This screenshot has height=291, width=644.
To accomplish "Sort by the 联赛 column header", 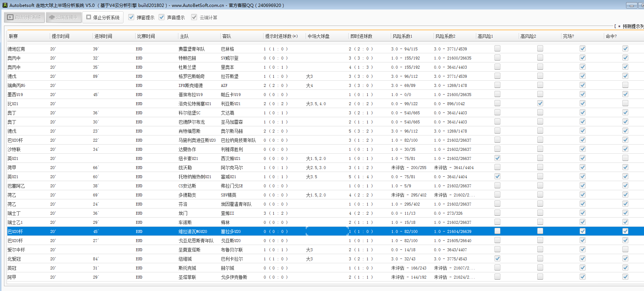I will click(x=14, y=36).
